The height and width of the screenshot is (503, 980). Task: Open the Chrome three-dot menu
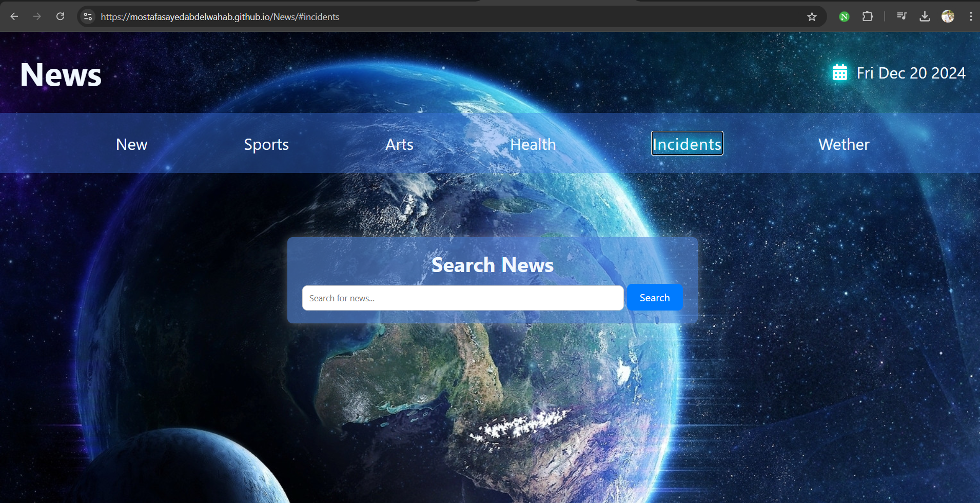point(971,16)
